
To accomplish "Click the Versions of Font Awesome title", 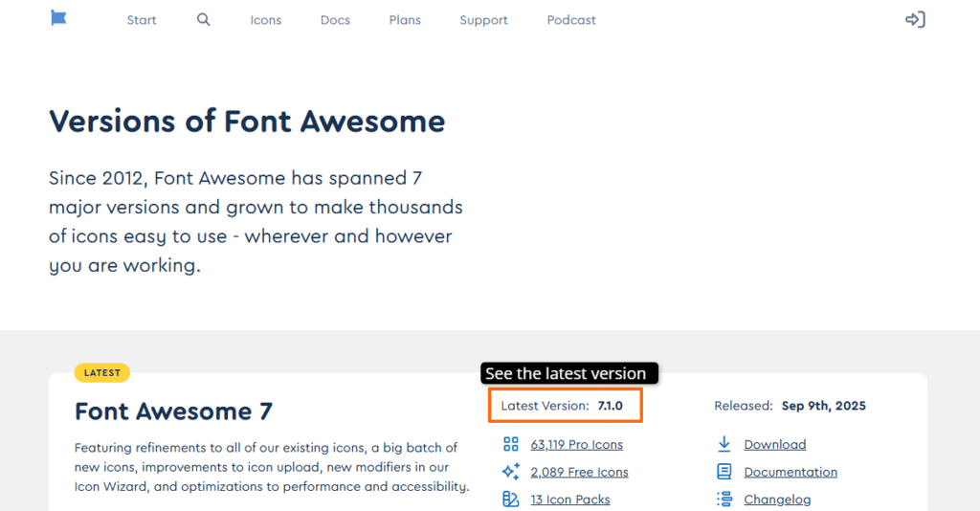I will pos(247,122).
